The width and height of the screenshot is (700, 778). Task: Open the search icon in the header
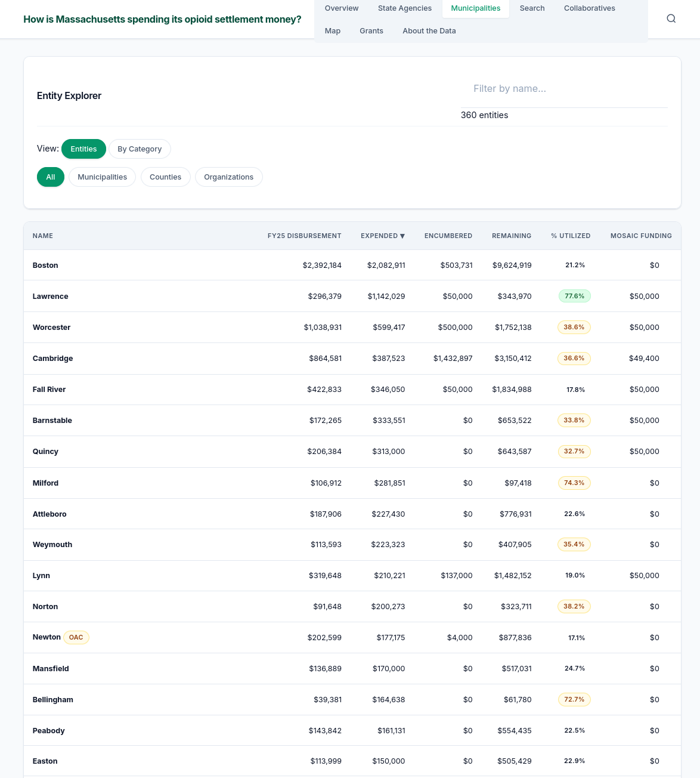pos(671,18)
